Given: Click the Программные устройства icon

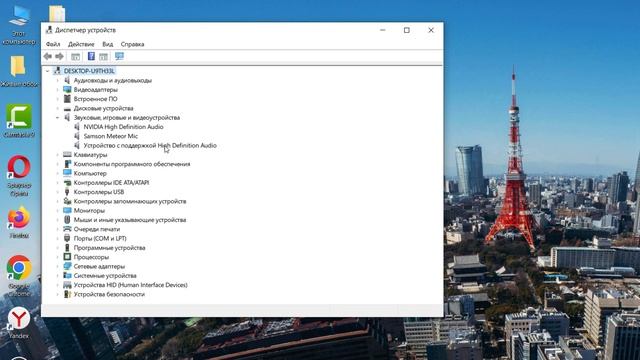Looking at the screenshot, I should (x=67, y=248).
